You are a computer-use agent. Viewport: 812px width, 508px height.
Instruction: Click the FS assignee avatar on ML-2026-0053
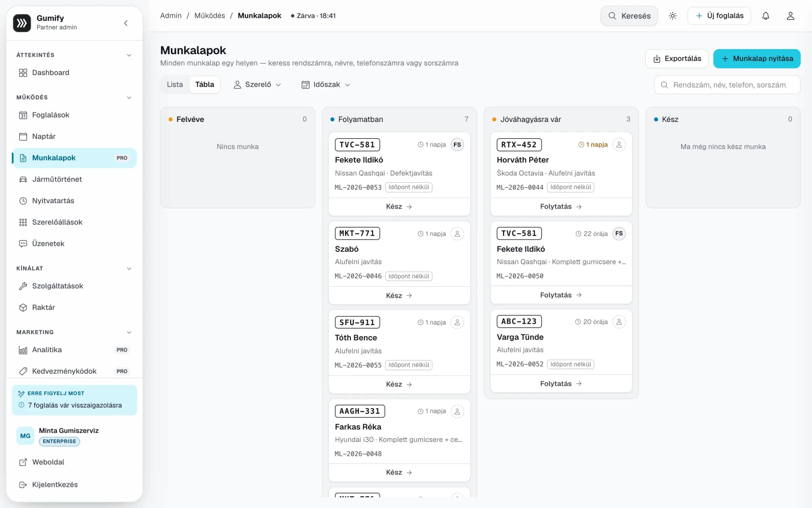coord(457,145)
